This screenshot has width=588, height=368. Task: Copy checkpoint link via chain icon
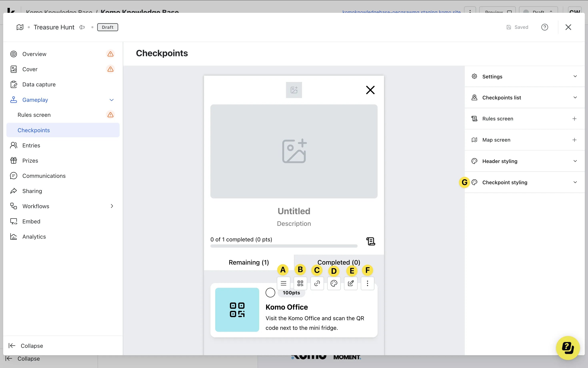(x=317, y=283)
